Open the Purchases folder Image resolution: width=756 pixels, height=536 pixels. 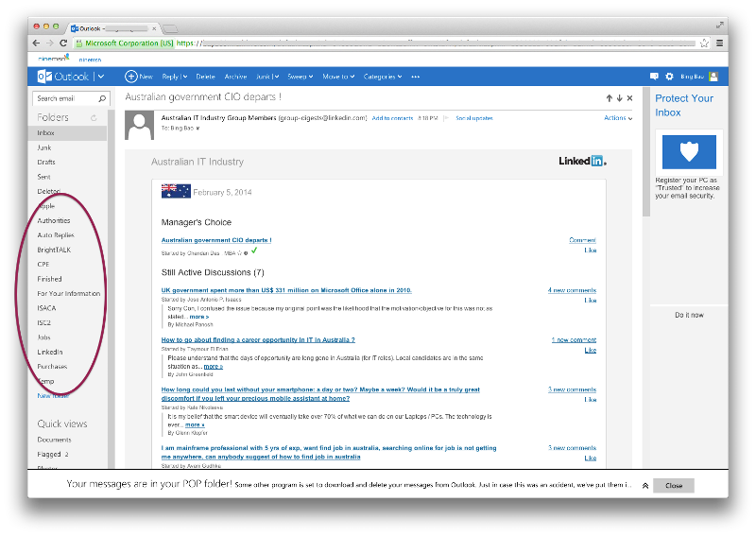52,367
